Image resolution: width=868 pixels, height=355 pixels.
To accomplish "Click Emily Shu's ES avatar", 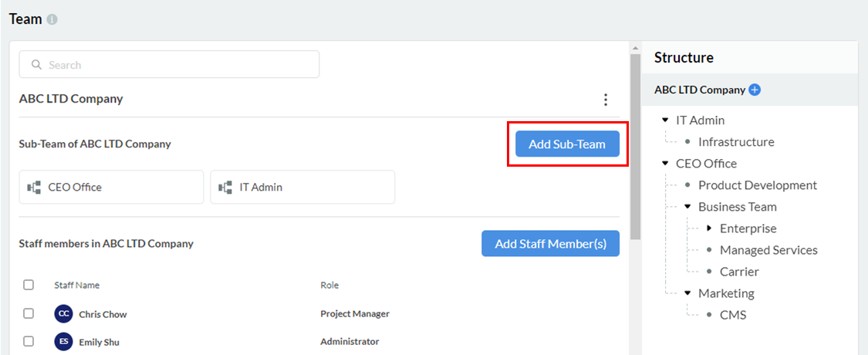I will coord(63,342).
